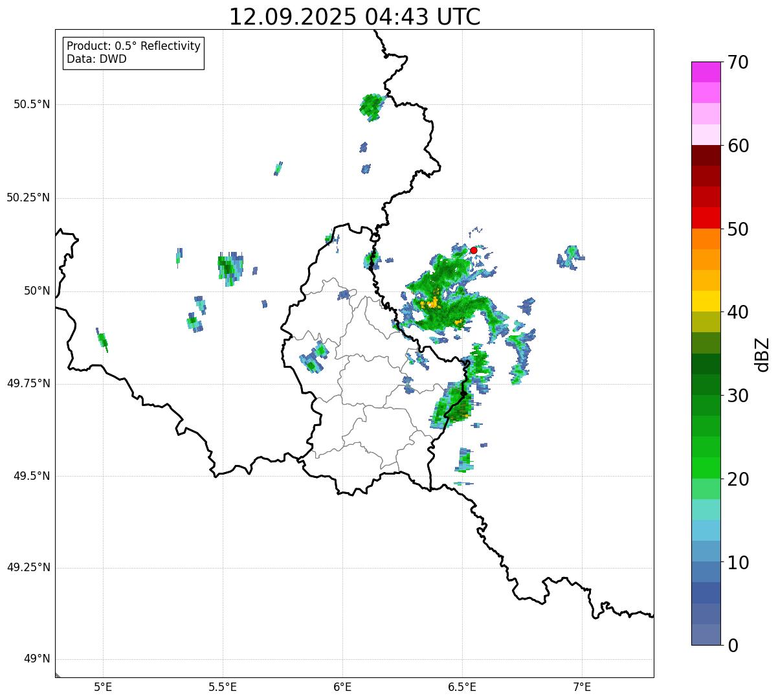Click the magenta 70 dBZ colorbar segment

706,72
